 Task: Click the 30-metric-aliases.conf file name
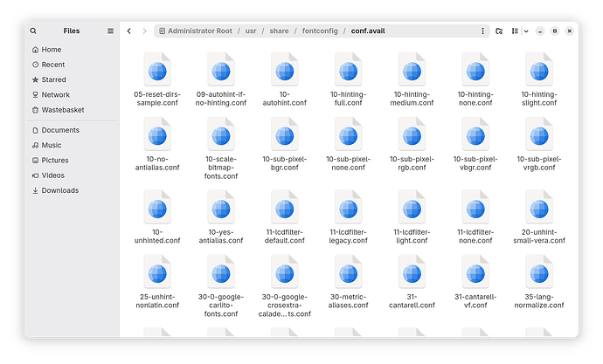tap(349, 301)
